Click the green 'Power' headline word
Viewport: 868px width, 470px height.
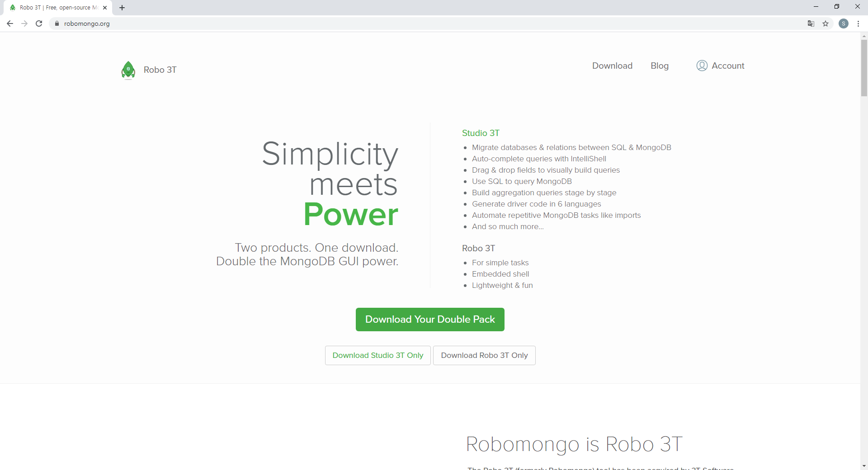point(351,214)
